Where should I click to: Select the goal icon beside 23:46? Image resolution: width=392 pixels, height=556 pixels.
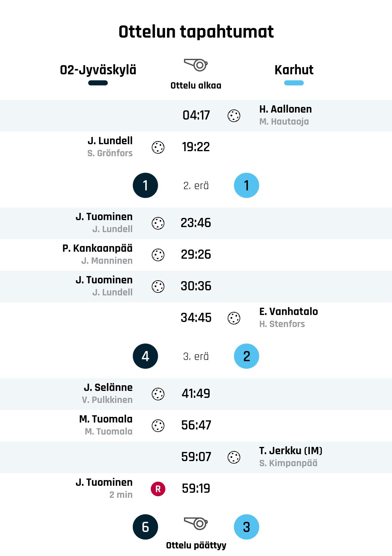tap(158, 223)
